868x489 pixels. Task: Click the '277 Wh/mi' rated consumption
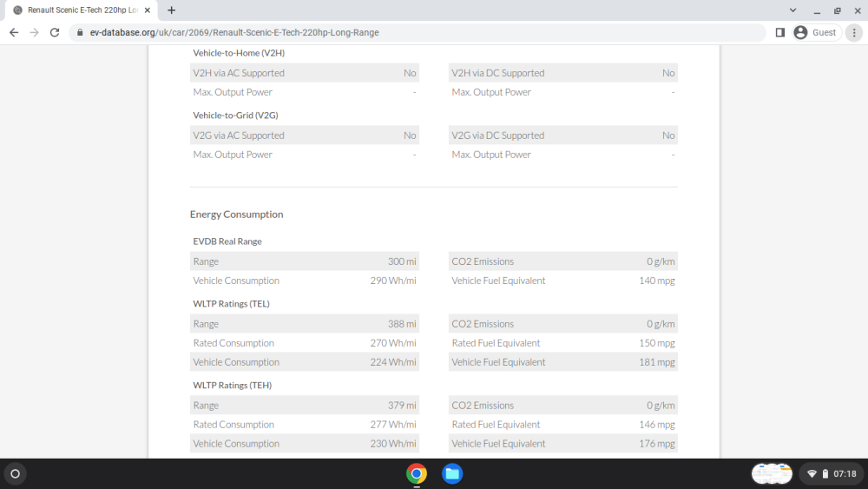click(393, 425)
